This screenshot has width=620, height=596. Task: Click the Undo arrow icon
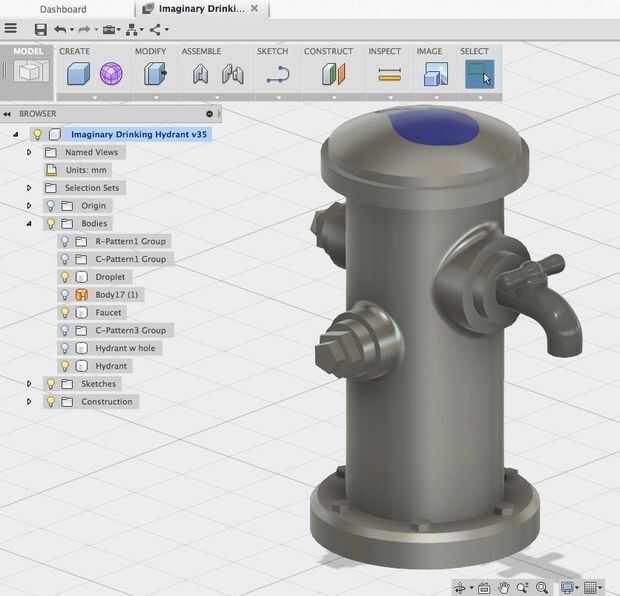point(60,29)
